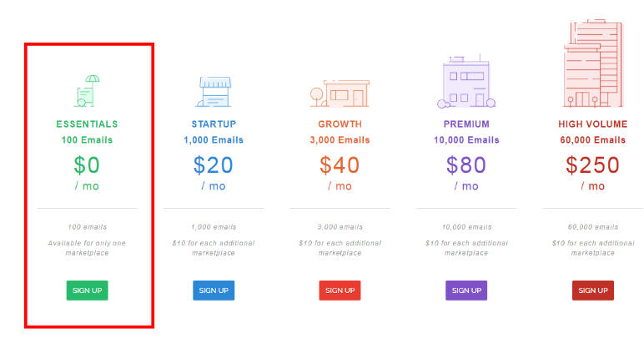Click the blue Startup shop icon
Viewport: 644px width, 349px height.
tap(214, 92)
